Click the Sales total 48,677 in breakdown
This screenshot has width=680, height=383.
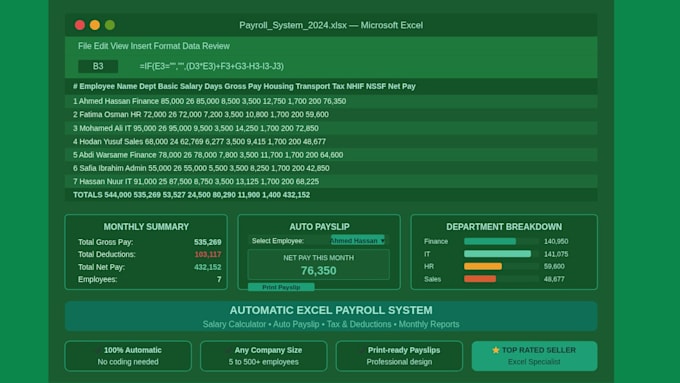[554, 279]
